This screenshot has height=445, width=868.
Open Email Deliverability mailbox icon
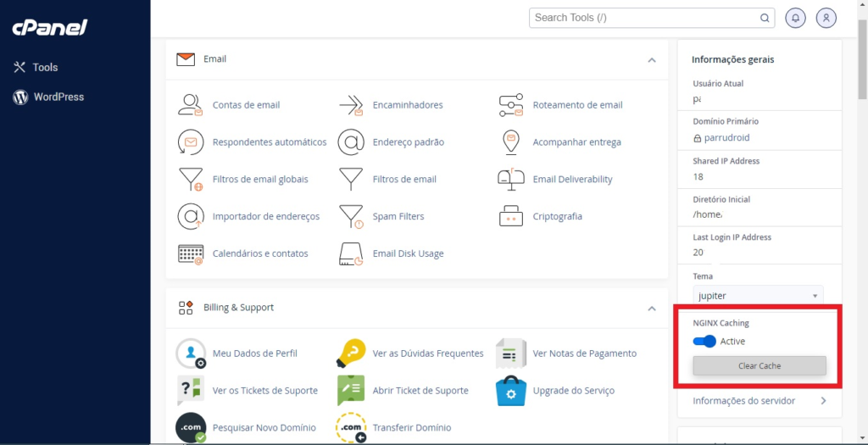(x=511, y=180)
